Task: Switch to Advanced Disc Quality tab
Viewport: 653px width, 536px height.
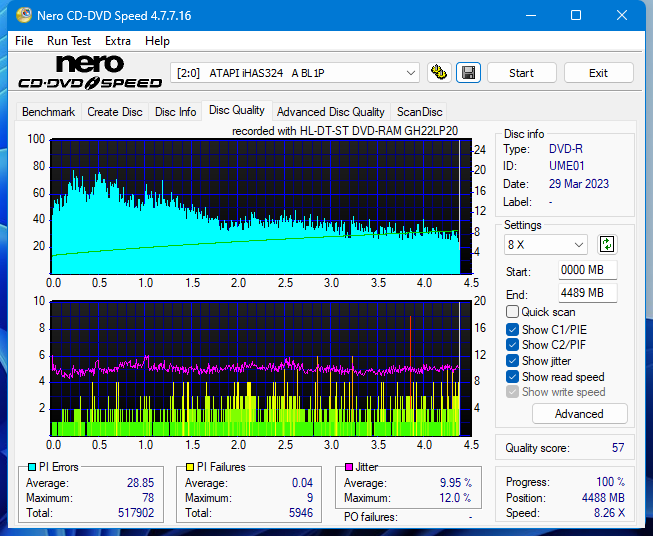Action: 331,112
